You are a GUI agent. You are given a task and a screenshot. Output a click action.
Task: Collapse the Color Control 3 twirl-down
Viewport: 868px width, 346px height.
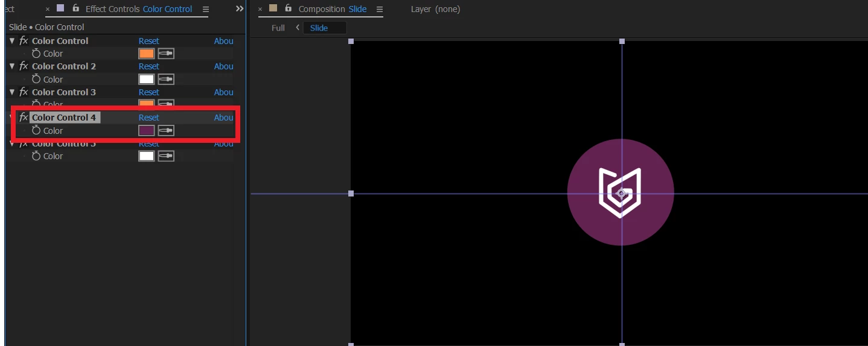click(12, 92)
